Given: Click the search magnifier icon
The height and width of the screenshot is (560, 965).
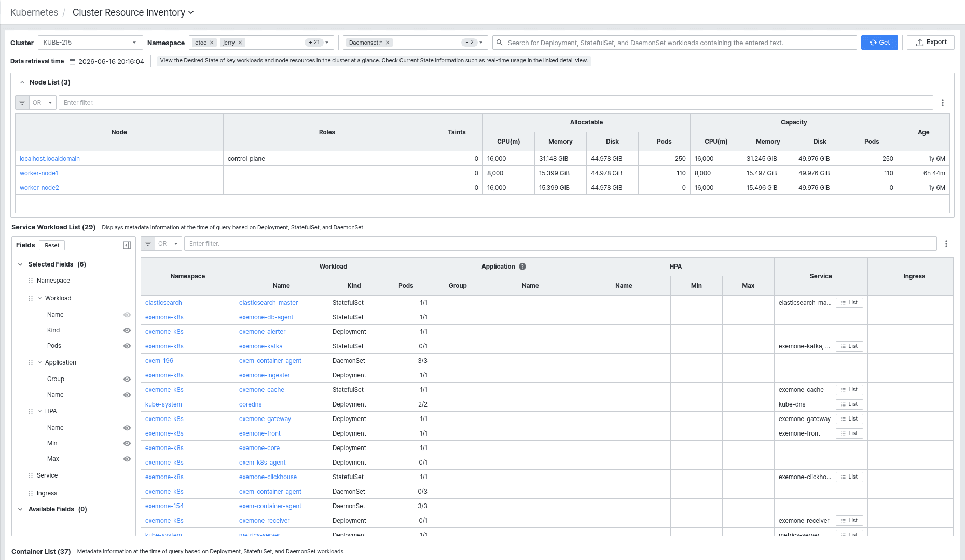Looking at the screenshot, I should click(x=500, y=43).
